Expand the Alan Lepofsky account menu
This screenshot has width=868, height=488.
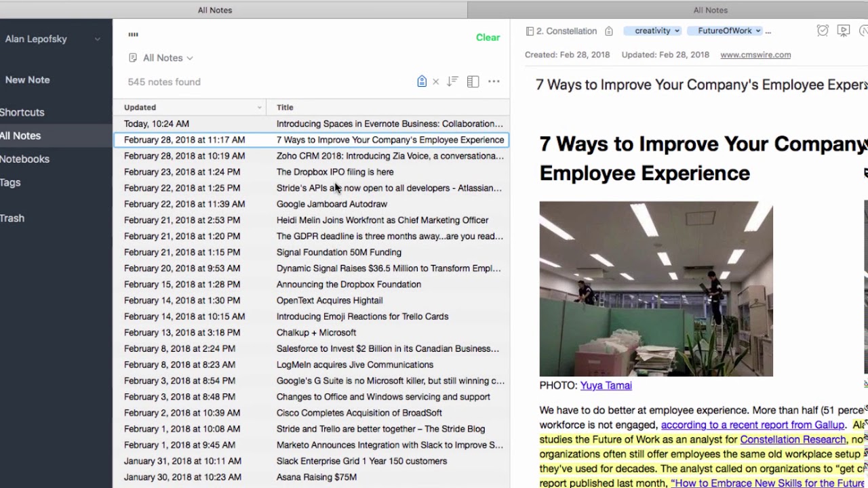(97, 39)
